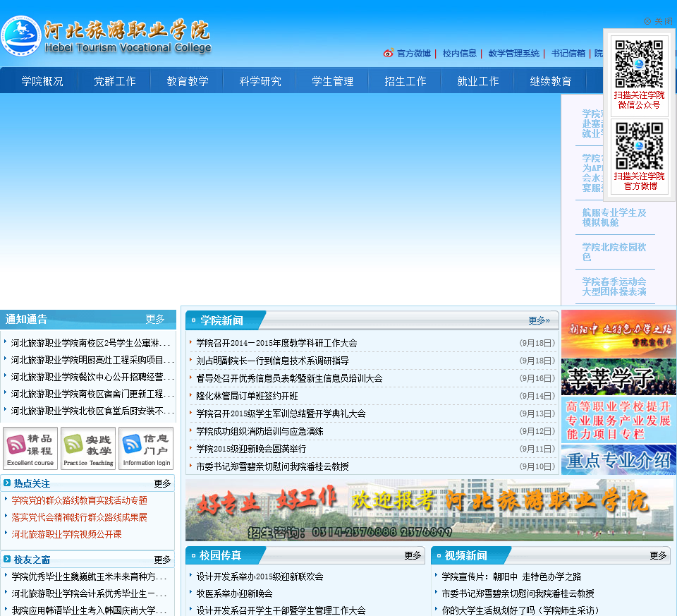The image size is (677, 616).
Task: Open the 信息门户 Information login icon
Action: pos(146,448)
